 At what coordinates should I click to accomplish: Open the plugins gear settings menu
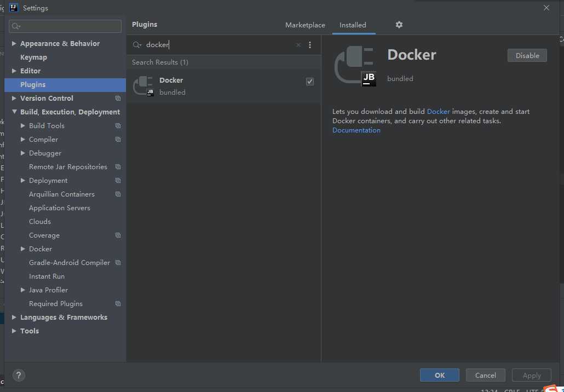tap(399, 25)
